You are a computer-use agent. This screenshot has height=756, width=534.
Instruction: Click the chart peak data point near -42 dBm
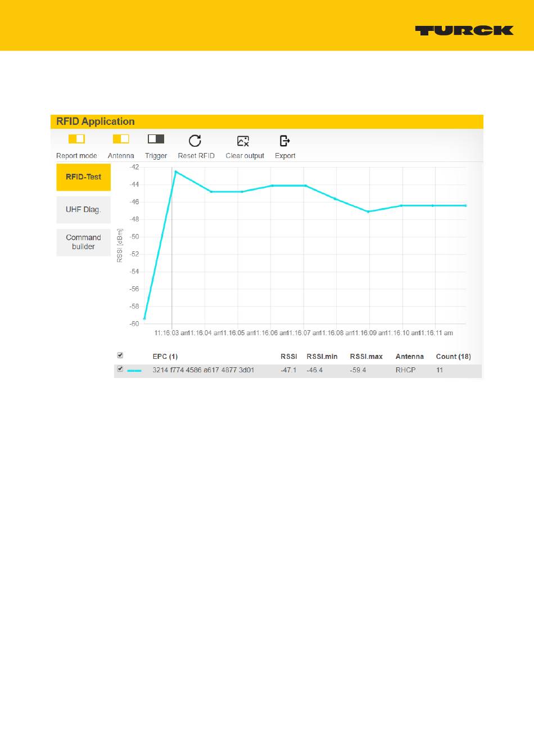pyautogui.click(x=176, y=172)
